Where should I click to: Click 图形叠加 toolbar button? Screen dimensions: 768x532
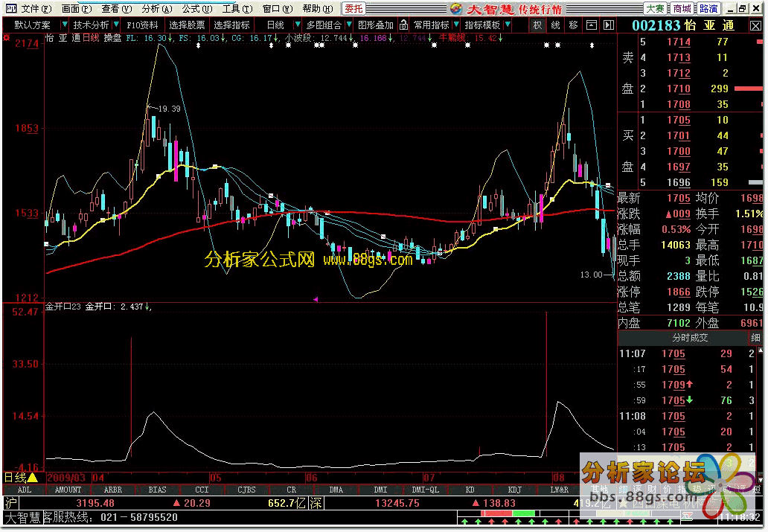(x=376, y=25)
